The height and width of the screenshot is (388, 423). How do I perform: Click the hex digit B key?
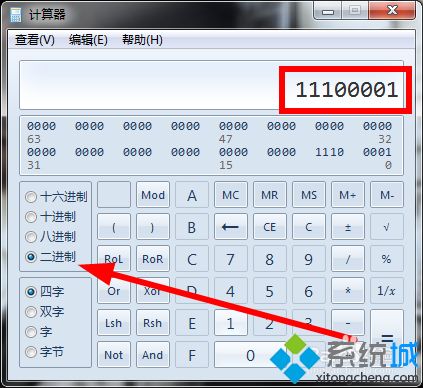(x=192, y=227)
